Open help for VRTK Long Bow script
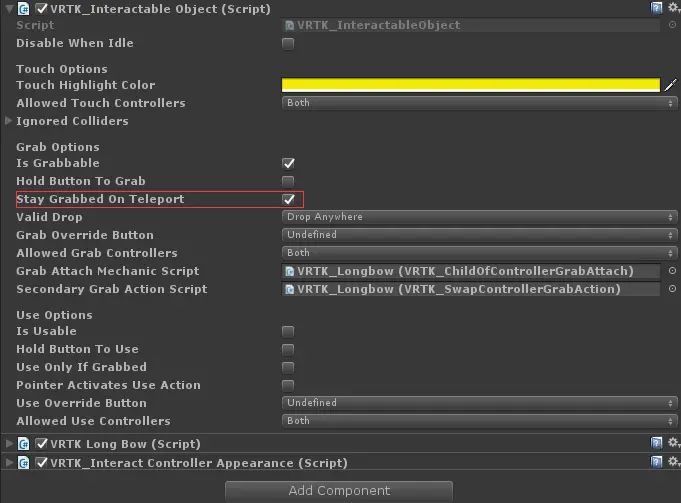The image size is (681, 503). (x=656, y=443)
